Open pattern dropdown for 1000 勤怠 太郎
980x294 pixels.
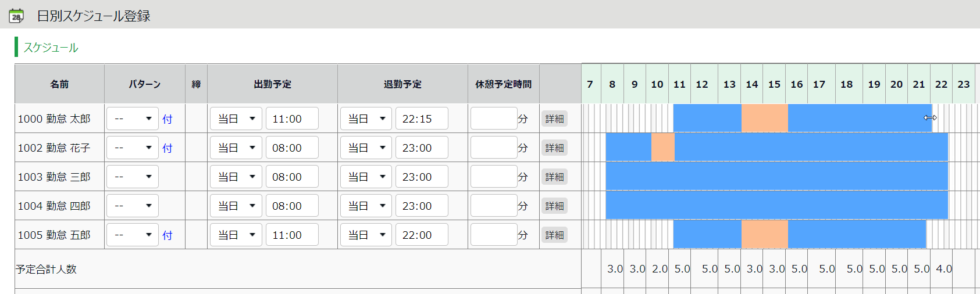pos(133,119)
